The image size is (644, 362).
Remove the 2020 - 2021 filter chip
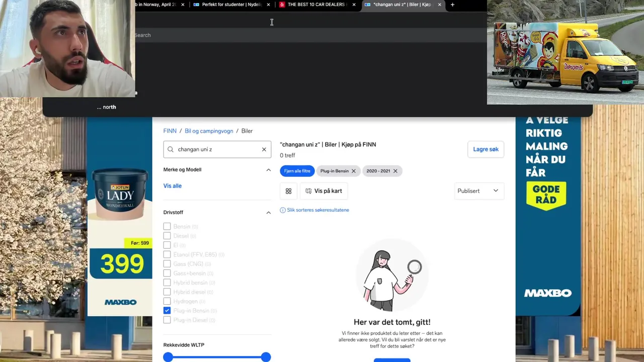point(395,171)
